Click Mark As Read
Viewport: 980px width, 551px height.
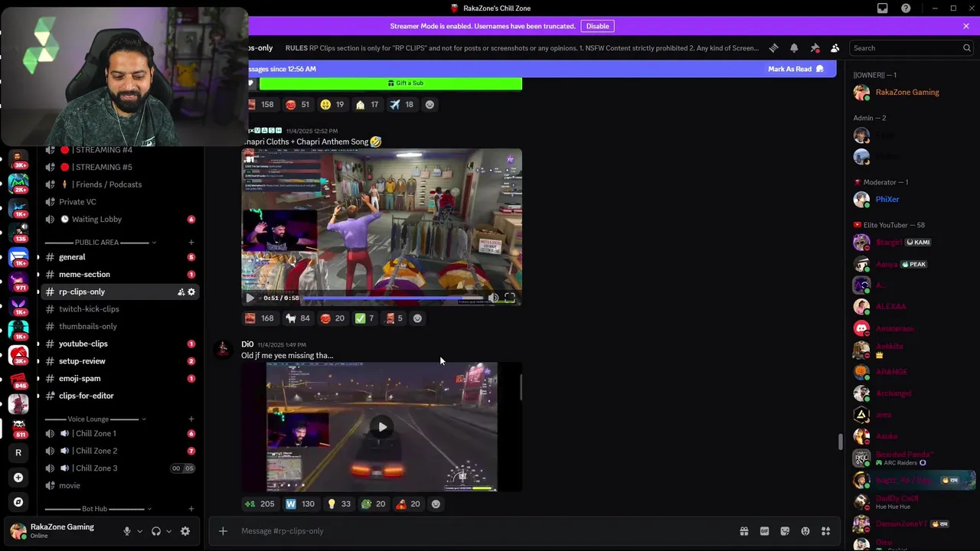click(x=795, y=69)
